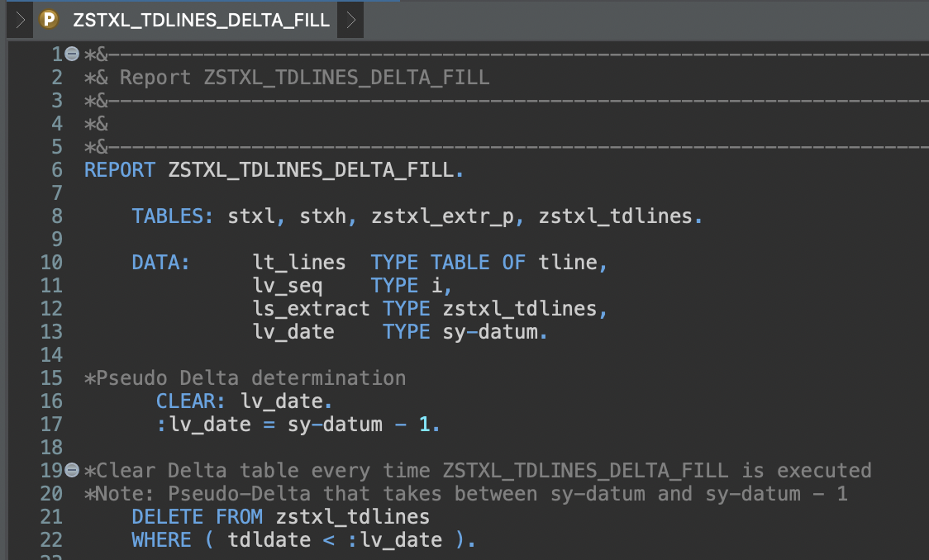Click ls_extract variable on line 12
Screen dimensions: 929x560
coord(311,308)
